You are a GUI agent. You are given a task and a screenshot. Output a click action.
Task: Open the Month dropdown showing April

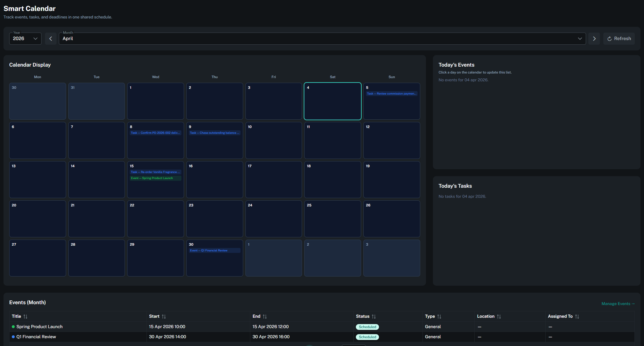tap(322, 39)
